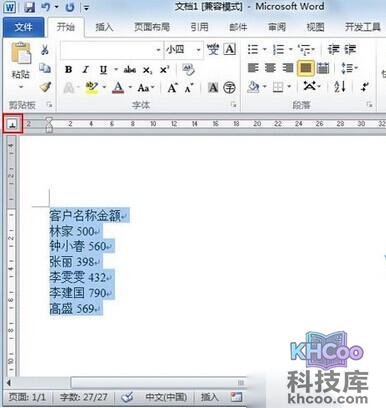Decrease paragraph indent
The width and height of the screenshot is (386, 408).
tap(333, 49)
